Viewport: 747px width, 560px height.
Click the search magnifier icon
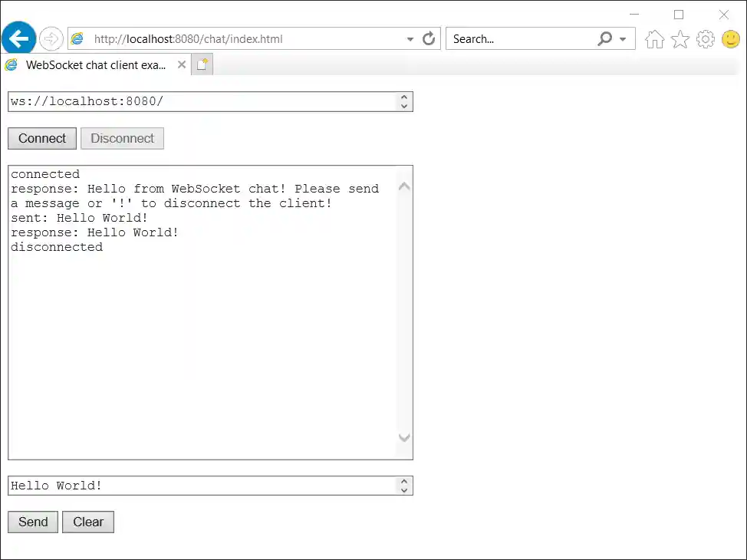pyautogui.click(x=604, y=38)
